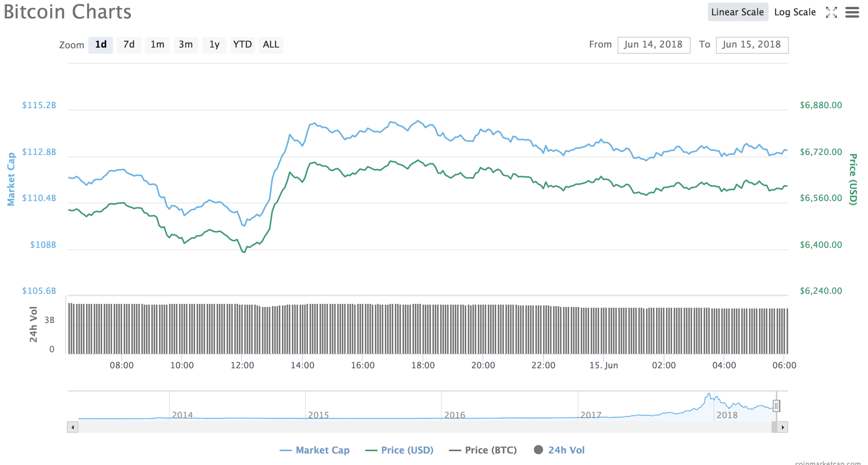Click the 15. Jun x-axis label
Image resolution: width=868 pixels, height=465 pixels.
[604, 365]
